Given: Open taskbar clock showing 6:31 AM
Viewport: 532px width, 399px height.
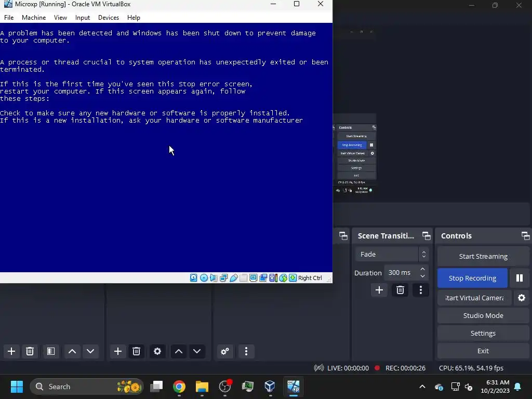Looking at the screenshot, I should click(x=495, y=387).
